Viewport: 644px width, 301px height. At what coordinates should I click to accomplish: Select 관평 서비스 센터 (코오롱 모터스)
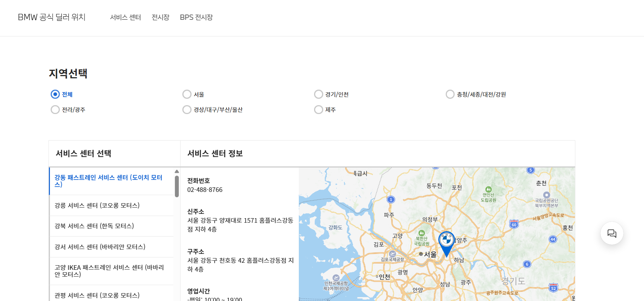[x=112, y=295]
